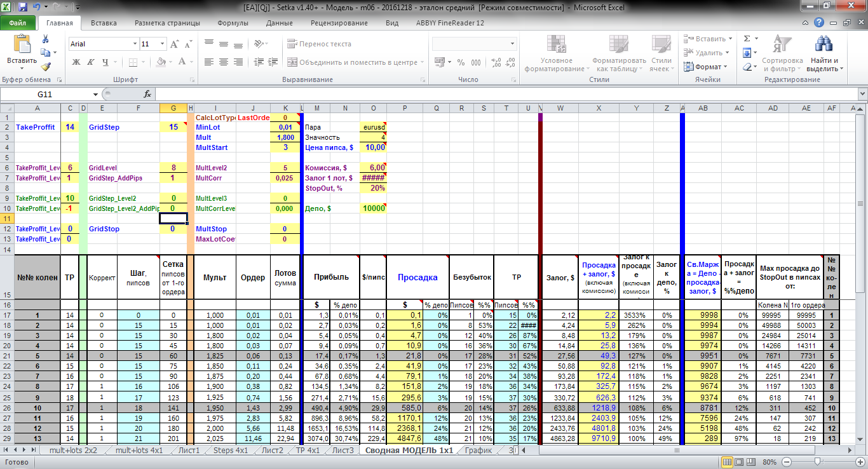Viewport: 868px width, 469px height.
Task: Expand the formula bar
Action: 861,94
